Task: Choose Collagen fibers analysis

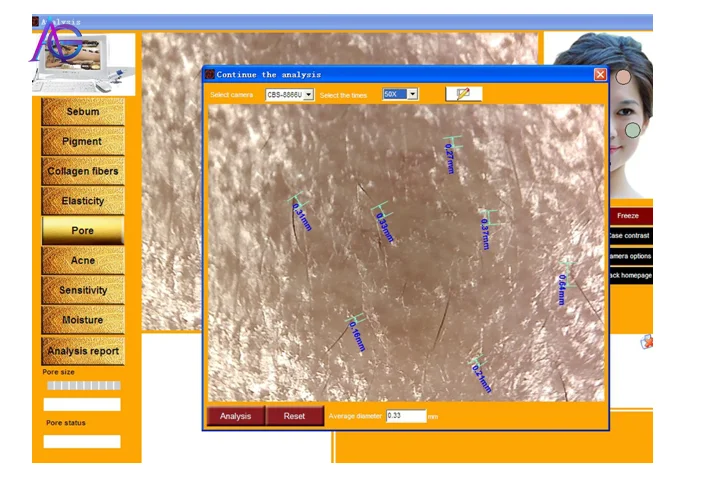Action: [83, 171]
